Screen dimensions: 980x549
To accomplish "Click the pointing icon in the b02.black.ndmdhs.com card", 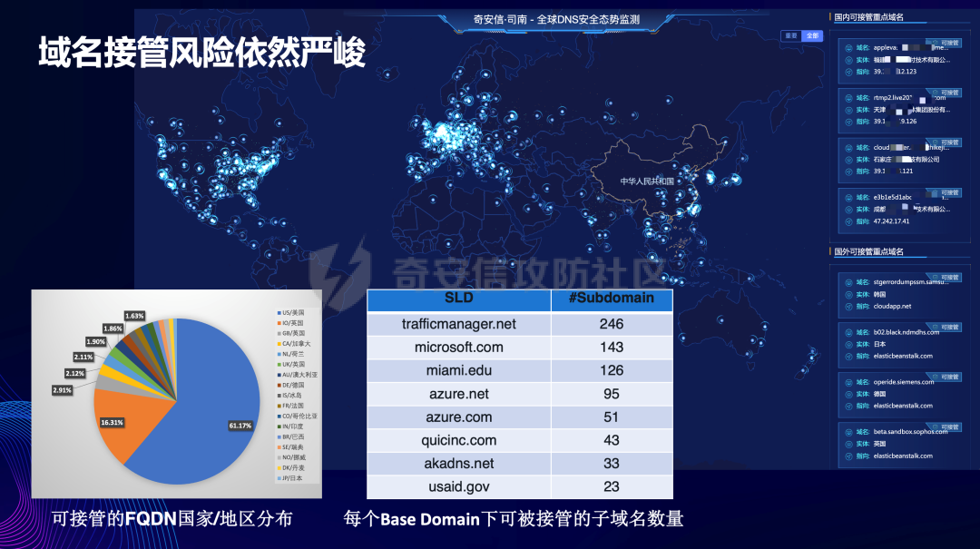I will 848,357.
